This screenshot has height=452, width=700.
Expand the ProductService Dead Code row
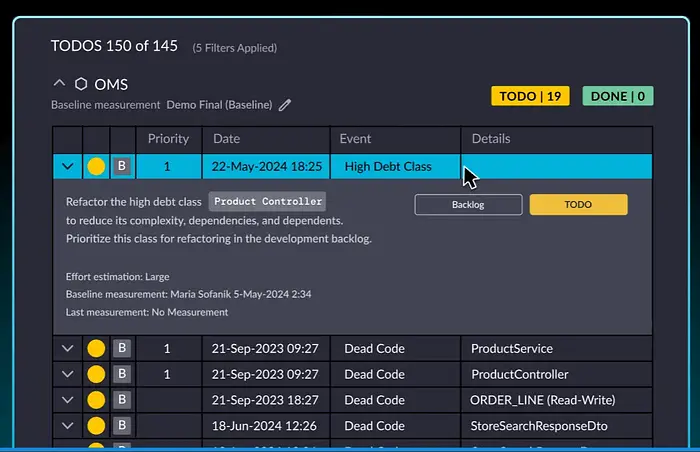coord(67,348)
